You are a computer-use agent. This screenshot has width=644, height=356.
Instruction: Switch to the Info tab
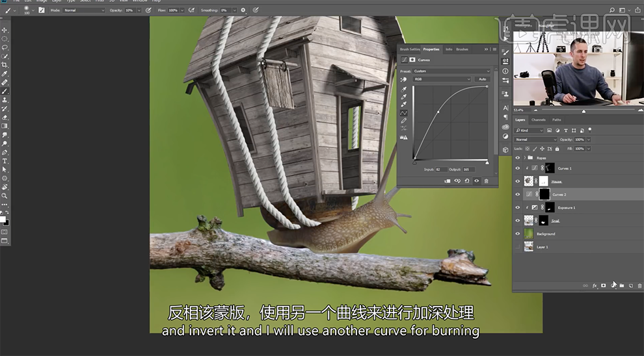[x=449, y=49]
